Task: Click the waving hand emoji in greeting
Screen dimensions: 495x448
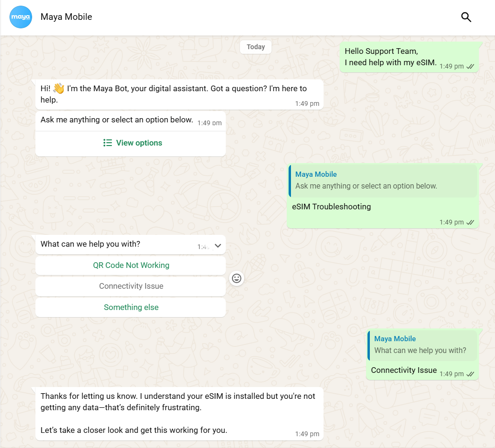Action: coord(59,88)
